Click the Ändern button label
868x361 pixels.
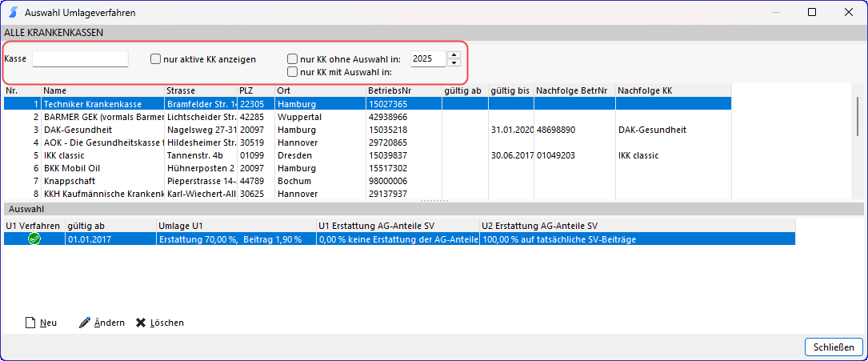click(109, 323)
